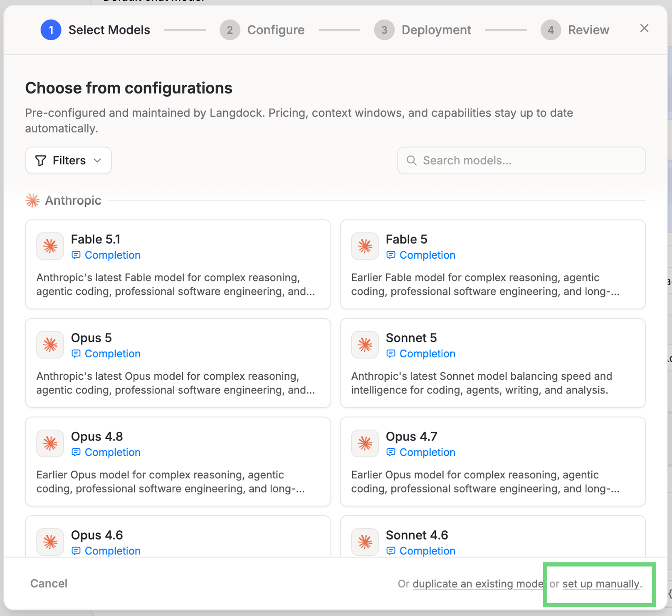The height and width of the screenshot is (616, 672).
Task: Select the Sonnet 5 model title
Action: pos(411,338)
